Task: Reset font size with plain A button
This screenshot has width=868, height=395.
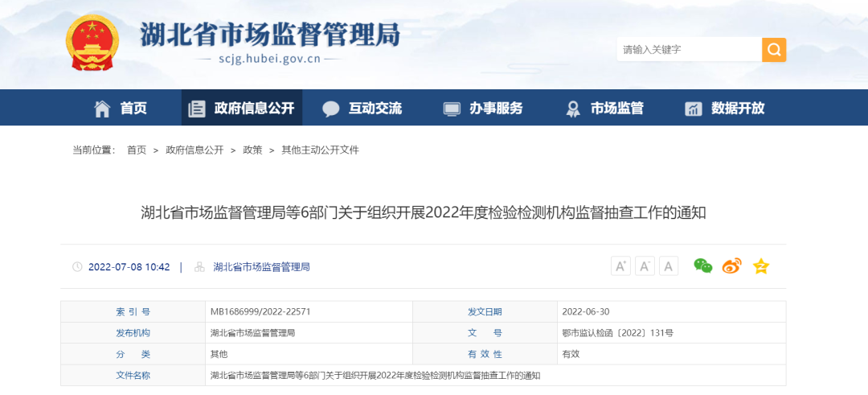Action: (x=669, y=266)
